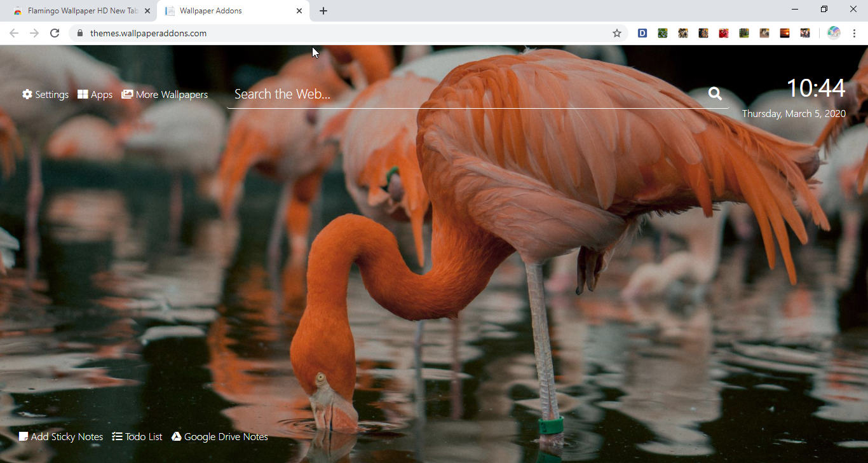View site information via the lock icon

(80, 33)
